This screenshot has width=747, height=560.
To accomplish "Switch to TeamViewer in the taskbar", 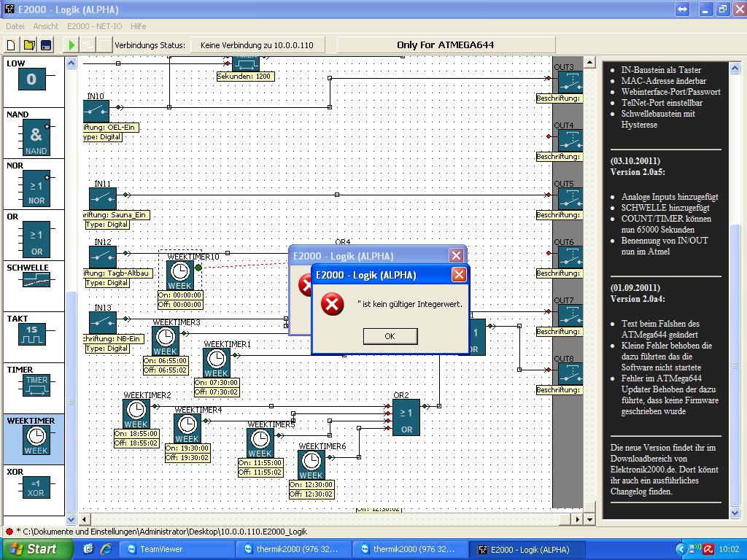I will [x=160, y=549].
